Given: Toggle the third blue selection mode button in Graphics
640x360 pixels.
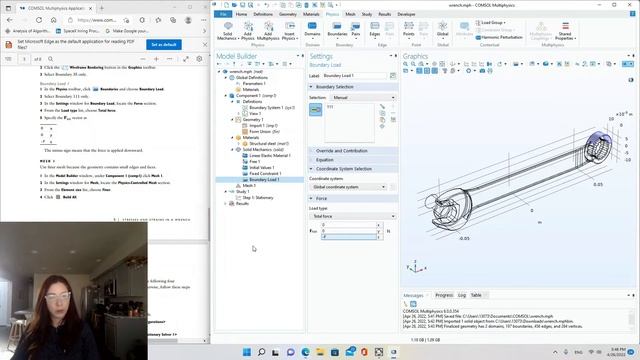Looking at the screenshot, I should coord(434,71).
